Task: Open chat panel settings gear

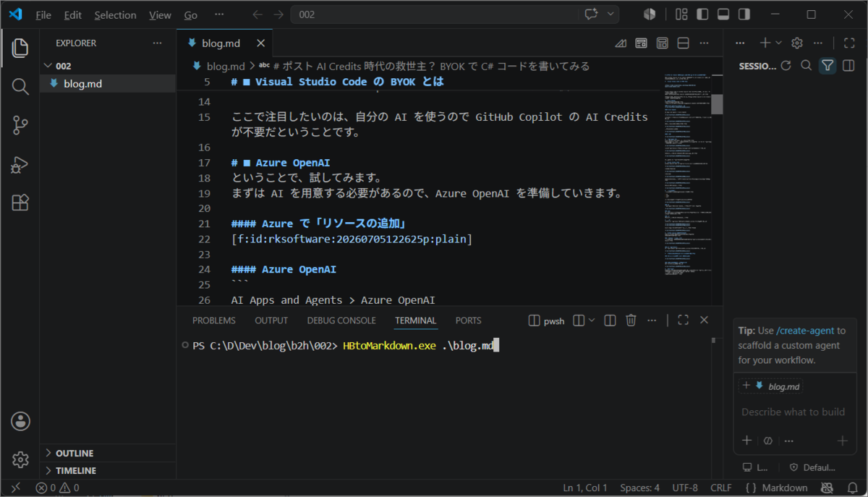Action: (797, 43)
